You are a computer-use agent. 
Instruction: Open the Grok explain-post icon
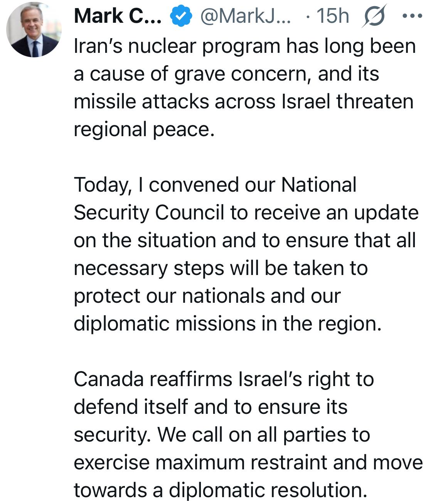pos(373,17)
